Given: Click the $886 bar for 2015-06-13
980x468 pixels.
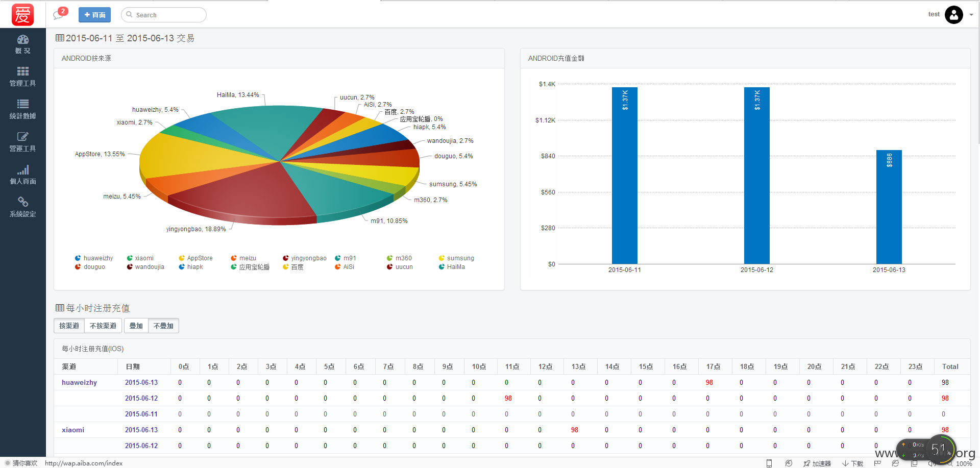Looking at the screenshot, I should tap(889, 207).
